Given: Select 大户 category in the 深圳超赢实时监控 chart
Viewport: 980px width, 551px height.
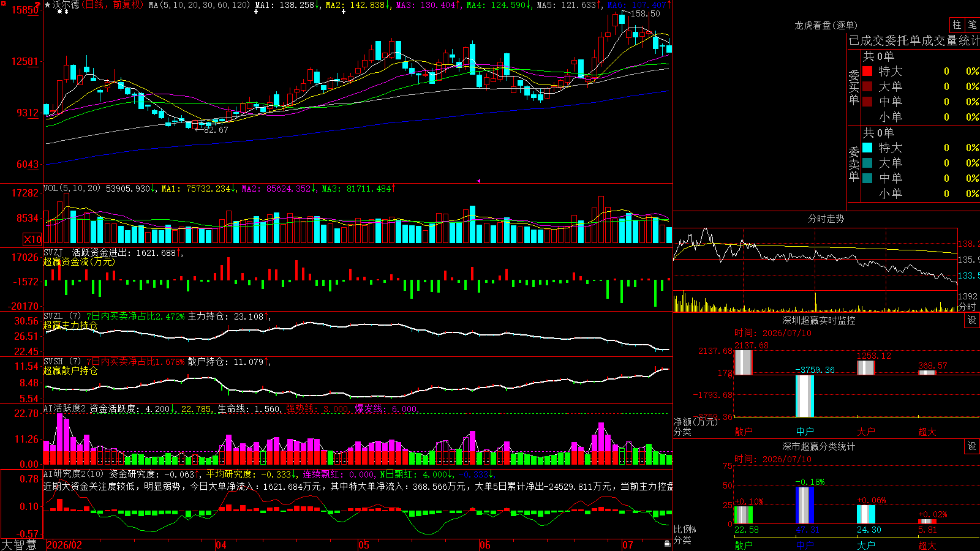Looking at the screenshot, I should tap(866, 432).
